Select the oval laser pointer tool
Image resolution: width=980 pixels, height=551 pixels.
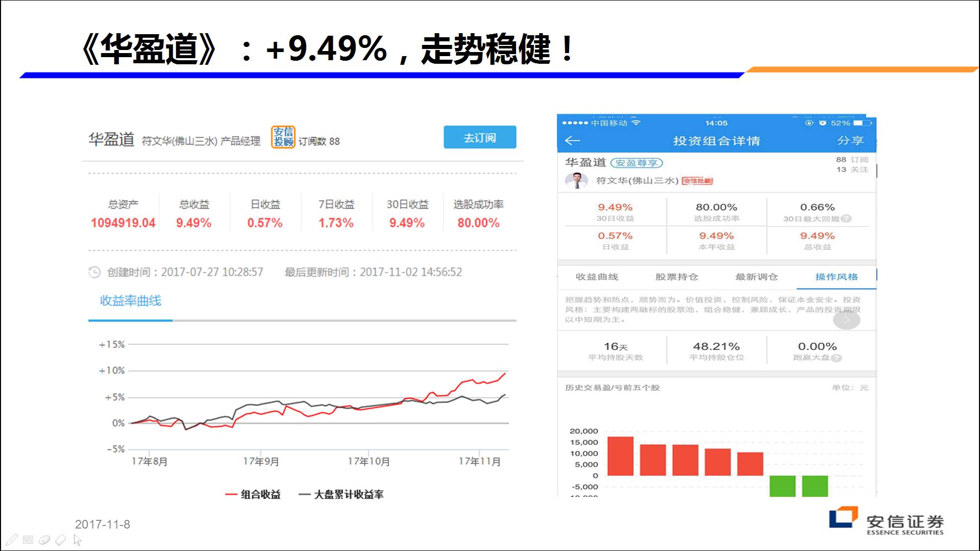[x=44, y=539]
